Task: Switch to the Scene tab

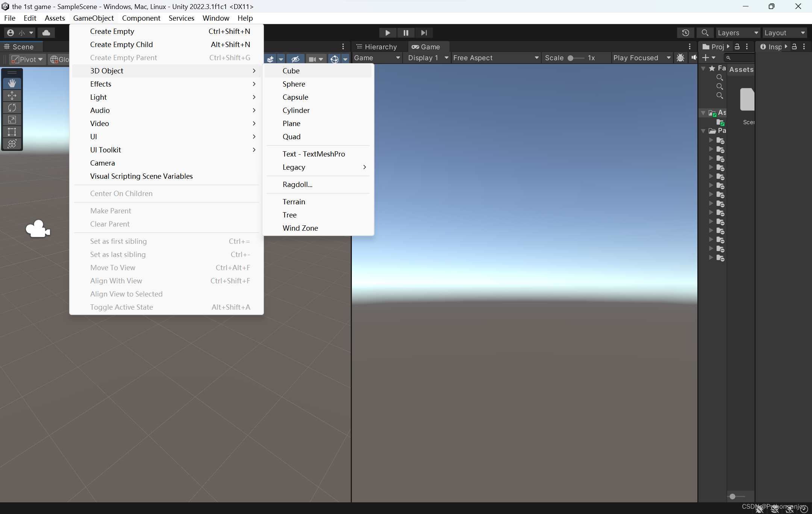Action: [21, 47]
